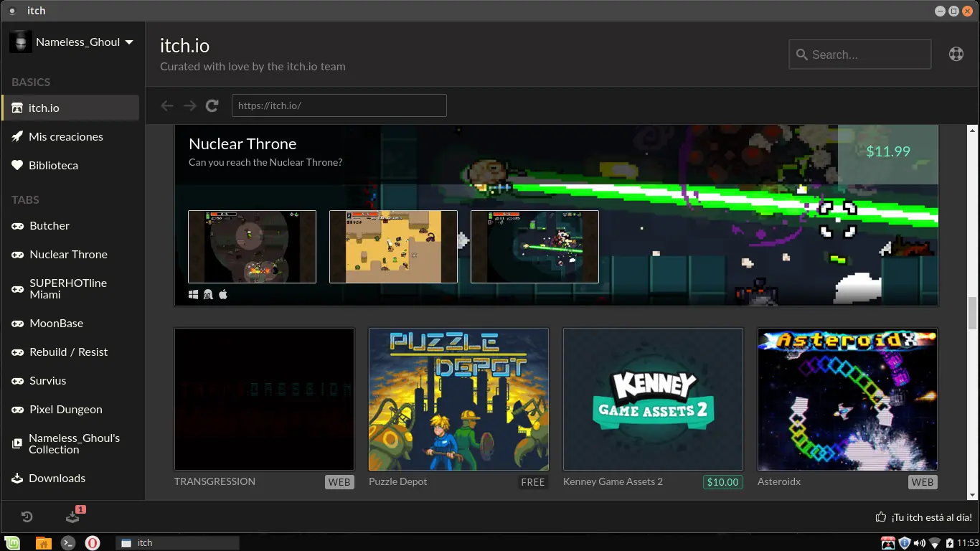Click the $10.00 price for Kenney Assets

click(722, 482)
